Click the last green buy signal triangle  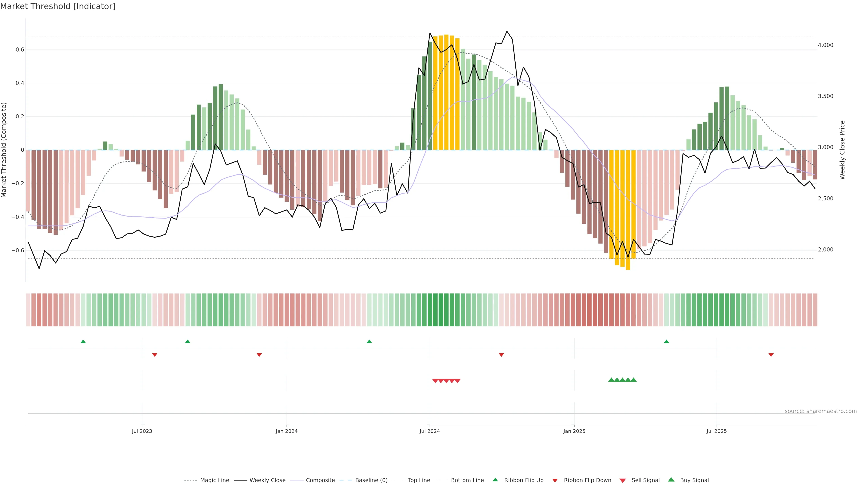(633, 380)
